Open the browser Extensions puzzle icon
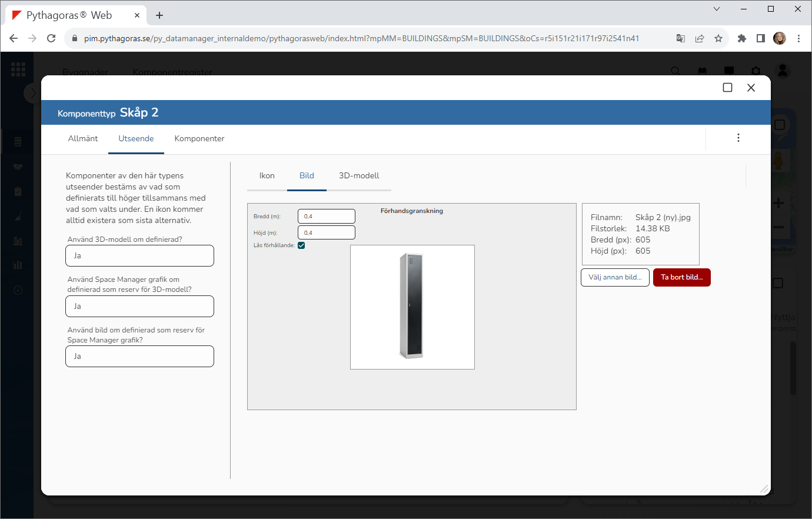 point(742,38)
